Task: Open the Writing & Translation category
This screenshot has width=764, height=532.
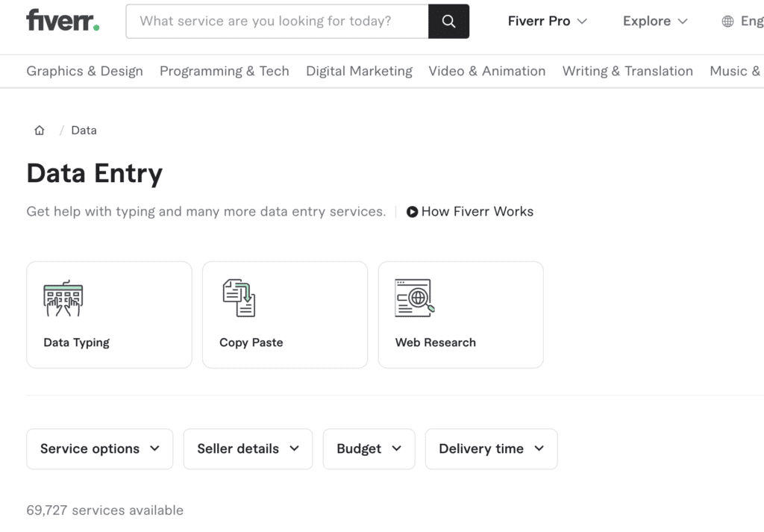Action: (627, 71)
